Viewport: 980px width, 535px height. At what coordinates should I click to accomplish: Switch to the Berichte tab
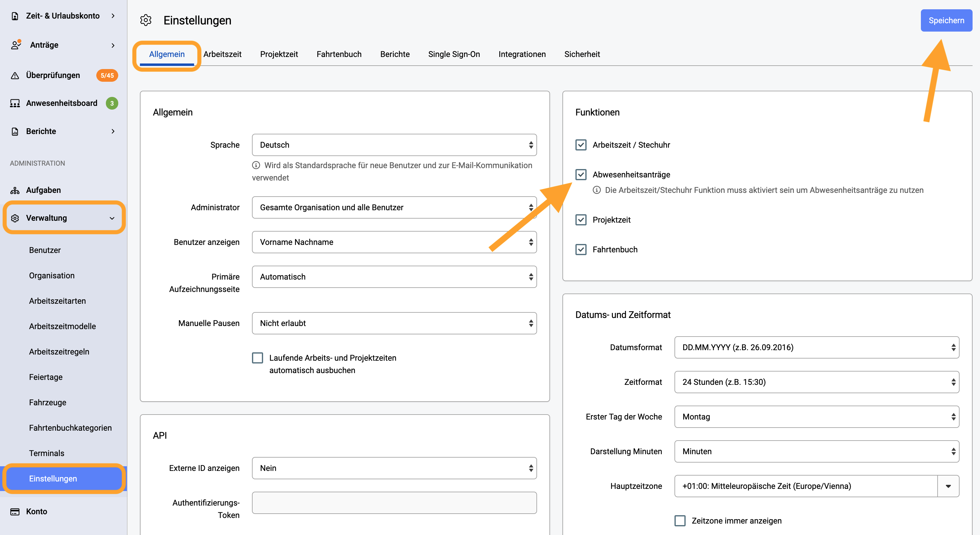395,54
